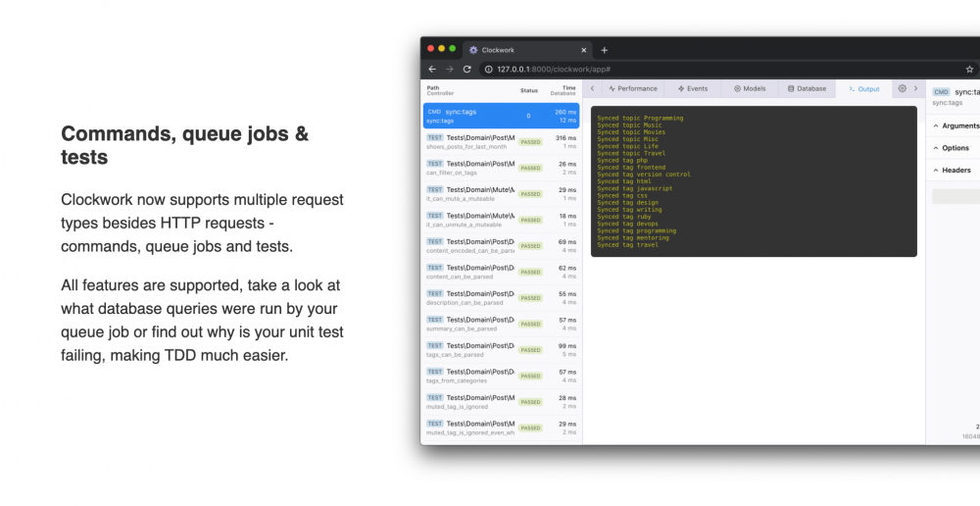The width and height of the screenshot is (980, 506).
Task: Collapse the Headers section
Action: [955, 171]
